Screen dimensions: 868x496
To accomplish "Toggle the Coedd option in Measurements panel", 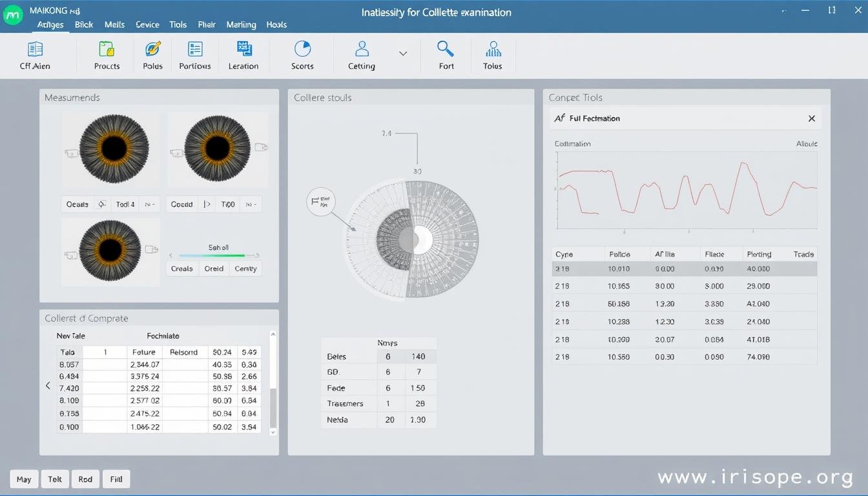I will pos(181,204).
